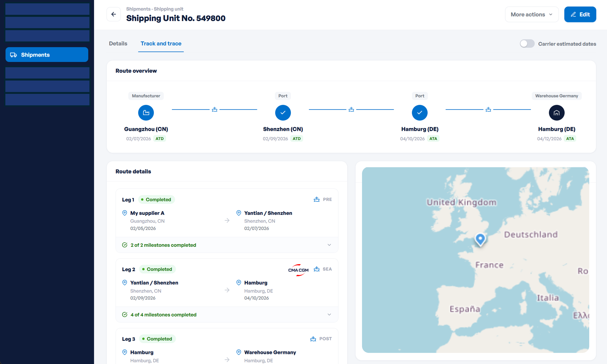The image size is (607, 364).
Task: Click the '04/10/2026' date in Leg 2
Action: (256, 298)
